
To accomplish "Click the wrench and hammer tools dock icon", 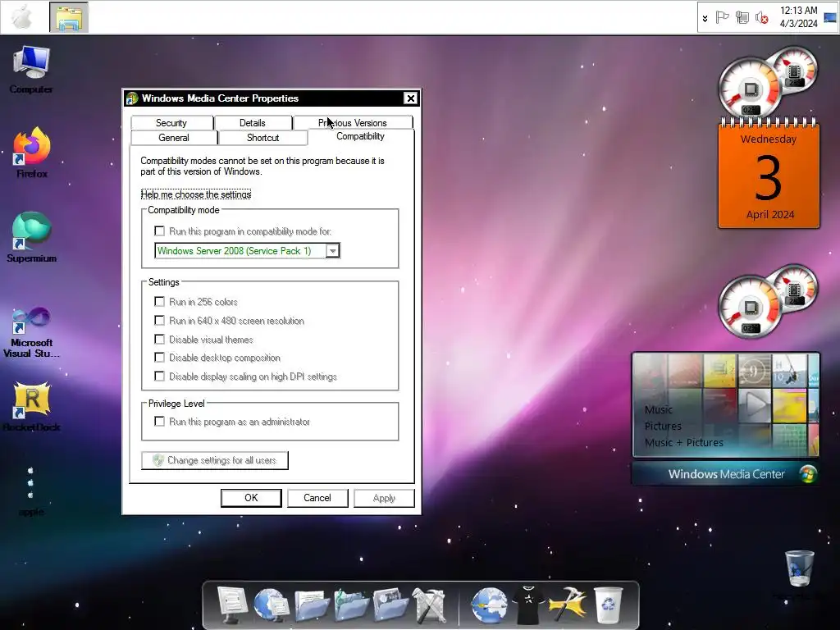I will pyautogui.click(x=429, y=605).
